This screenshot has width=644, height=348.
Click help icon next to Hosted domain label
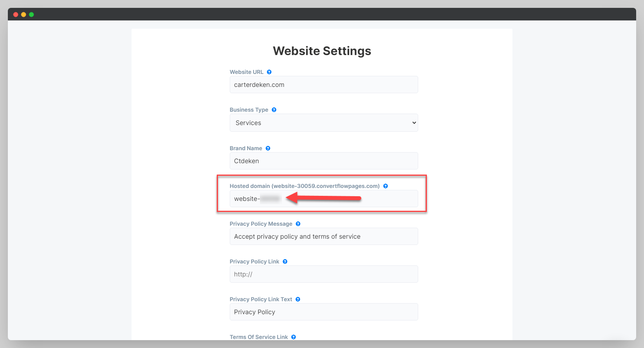386,186
